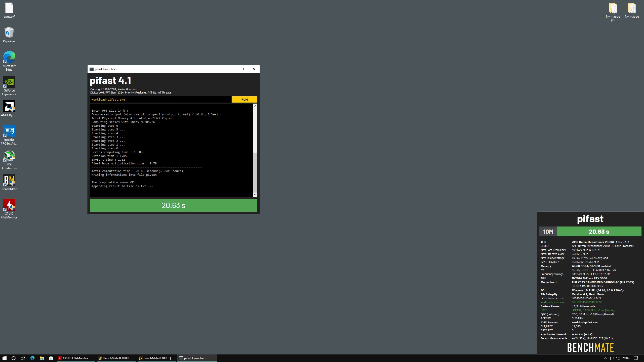Select CPUID HWMonitor desktop shortcut

tap(9, 209)
